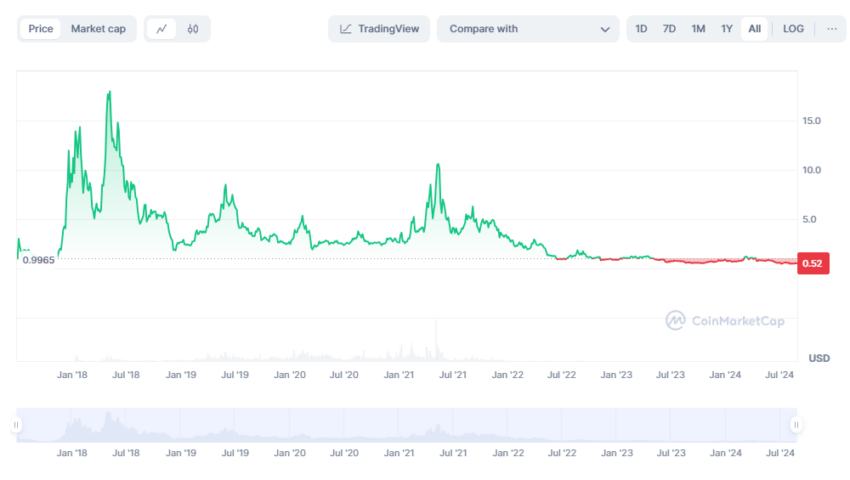Viewport: 850px width, 480px height.
Task: Click the TradingView chart icon
Action: (345, 29)
